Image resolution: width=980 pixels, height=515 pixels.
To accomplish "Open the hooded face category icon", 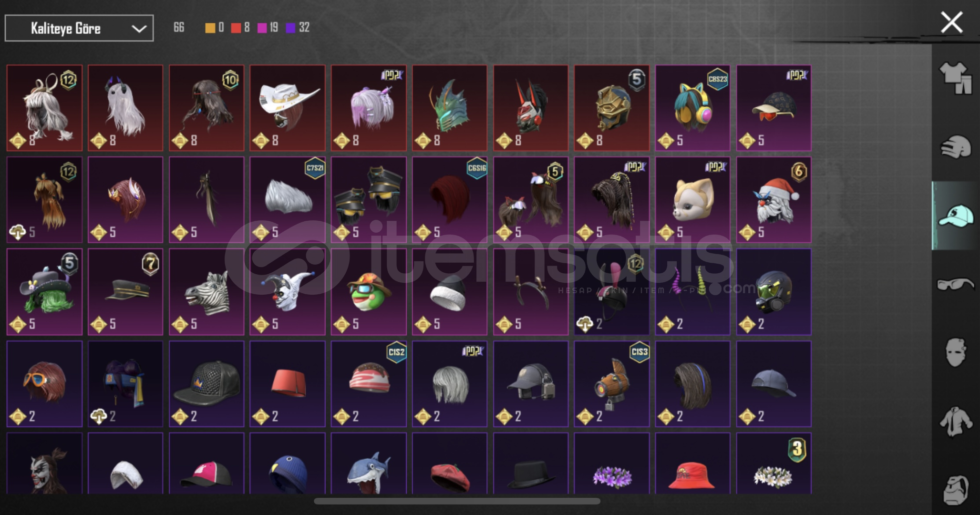I will pos(956,489).
